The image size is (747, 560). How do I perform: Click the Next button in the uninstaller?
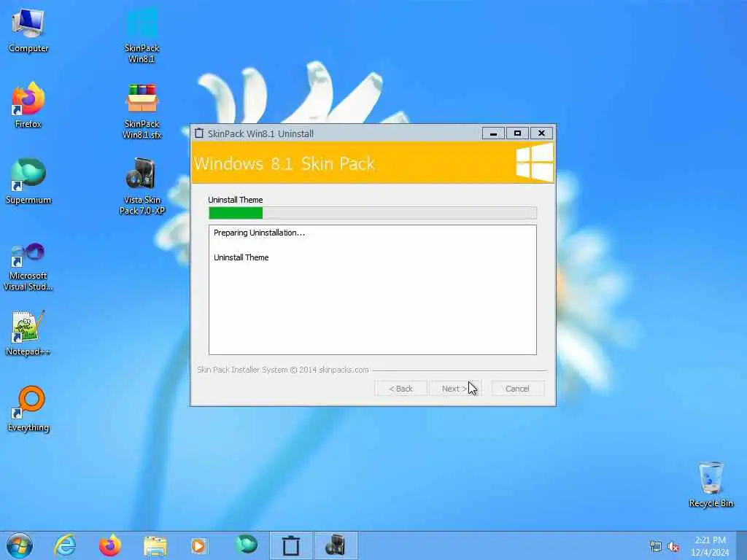pyautogui.click(x=455, y=389)
